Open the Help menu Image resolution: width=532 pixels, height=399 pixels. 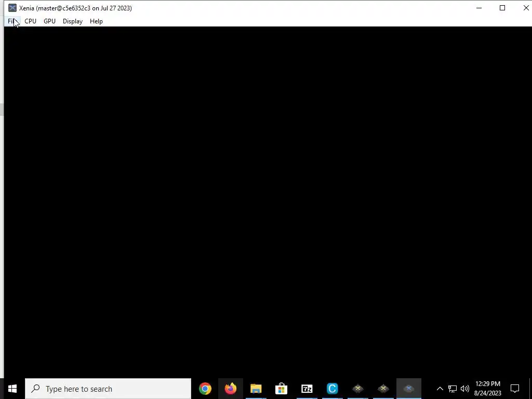(x=96, y=21)
